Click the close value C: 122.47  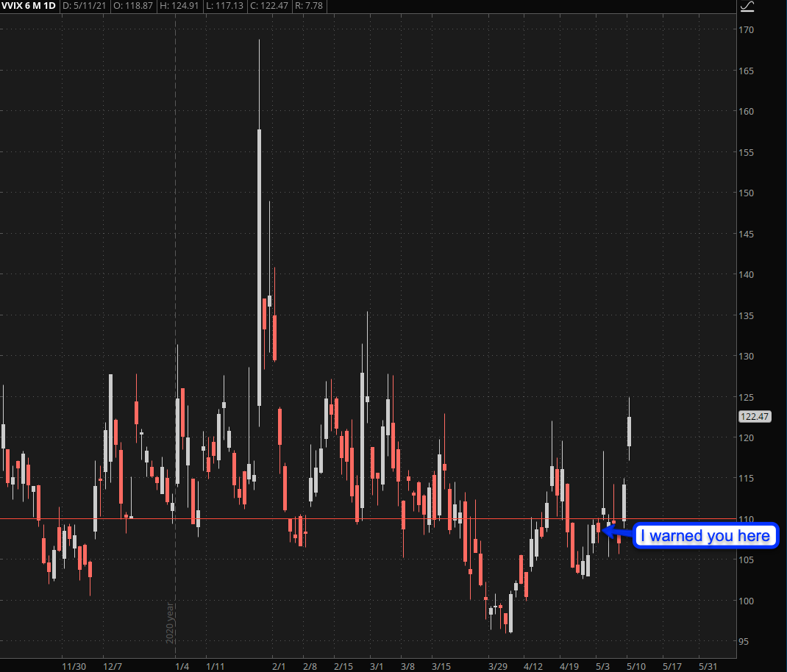tap(269, 6)
